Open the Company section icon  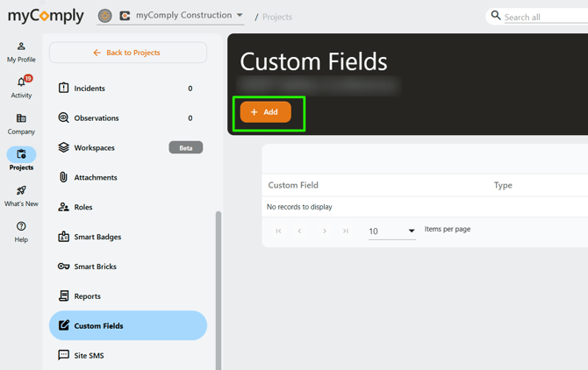pyautogui.click(x=21, y=118)
